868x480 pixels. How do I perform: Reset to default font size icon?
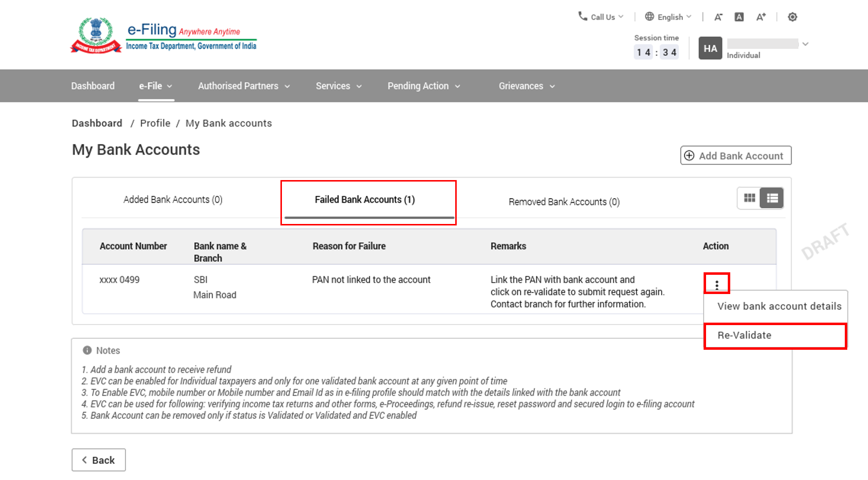(739, 17)
